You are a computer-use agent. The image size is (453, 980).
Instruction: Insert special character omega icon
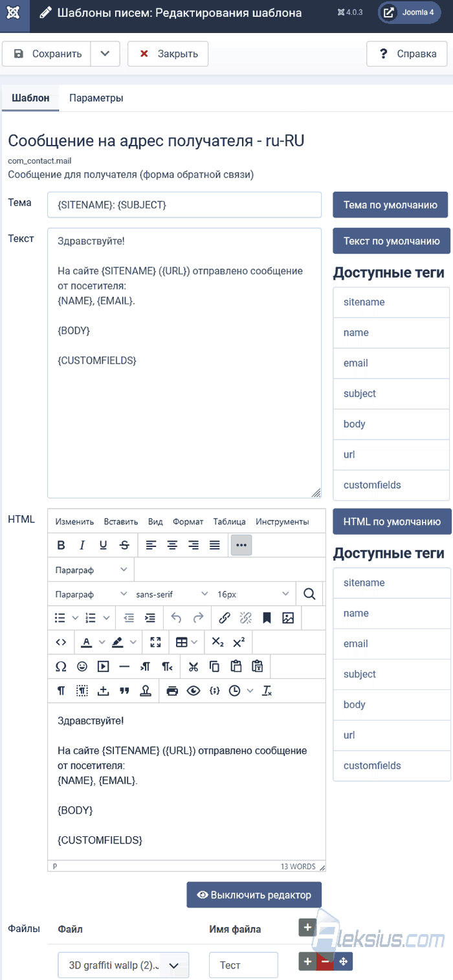click(x=61, y=666)
